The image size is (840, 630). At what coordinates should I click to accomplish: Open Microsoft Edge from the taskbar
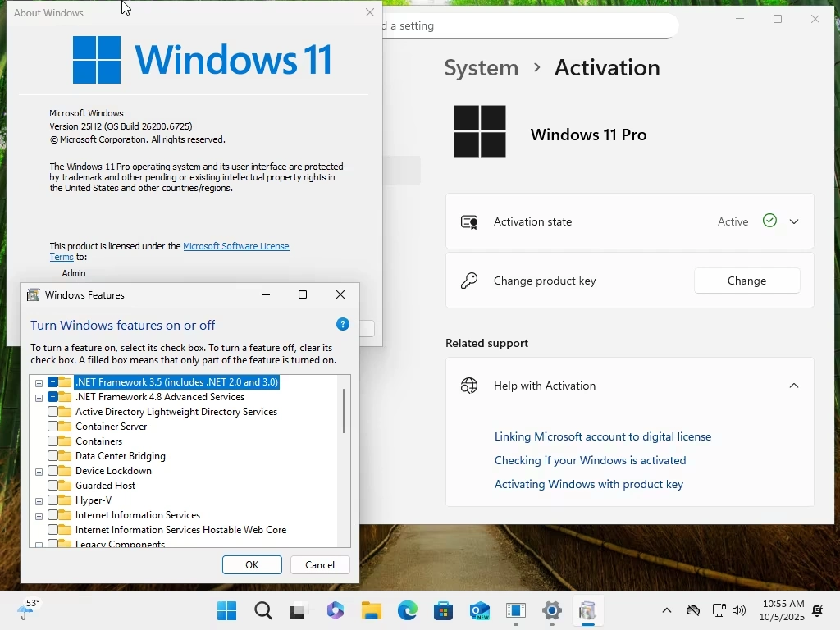(x=408, y=610)
